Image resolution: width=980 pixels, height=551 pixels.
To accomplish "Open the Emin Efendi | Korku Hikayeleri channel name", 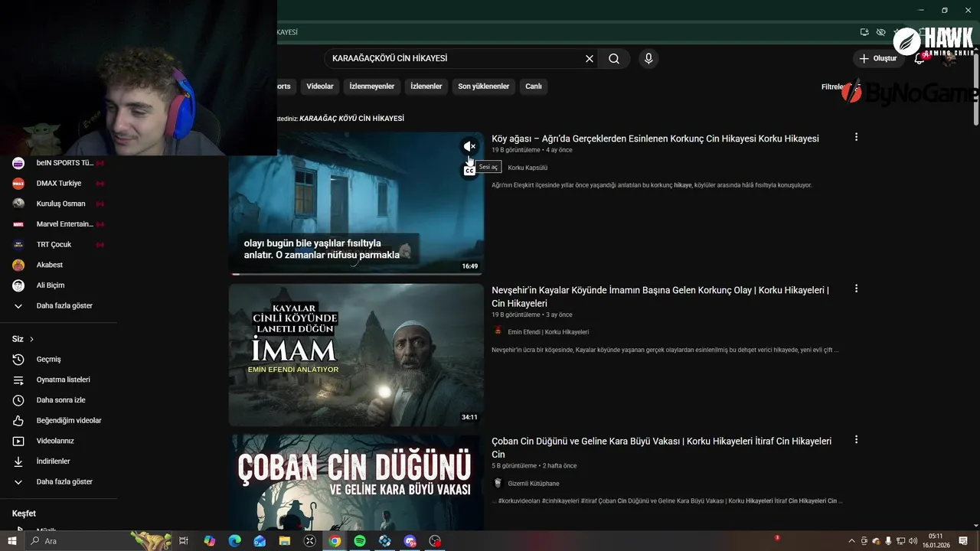I will (548, 332).
